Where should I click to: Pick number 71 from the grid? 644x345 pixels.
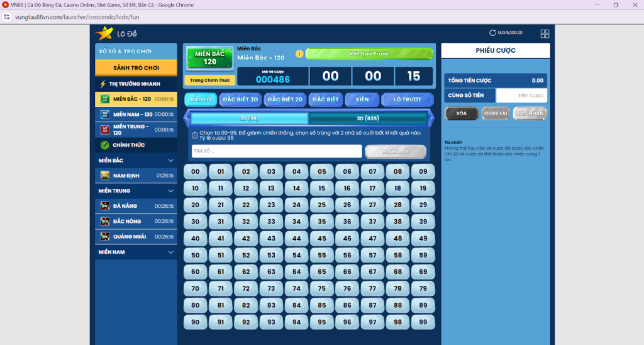221,289
